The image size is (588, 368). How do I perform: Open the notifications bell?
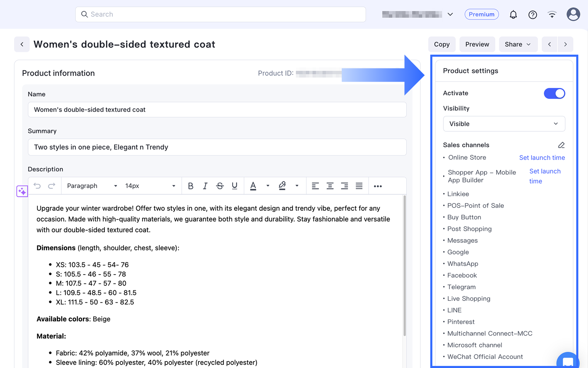513,15
